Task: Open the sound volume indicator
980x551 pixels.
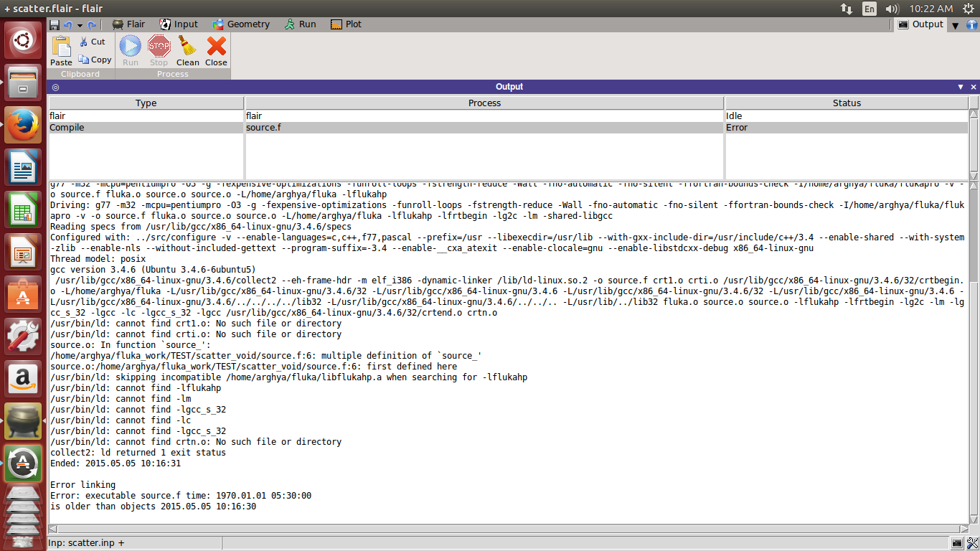Action: coord(892,9)
